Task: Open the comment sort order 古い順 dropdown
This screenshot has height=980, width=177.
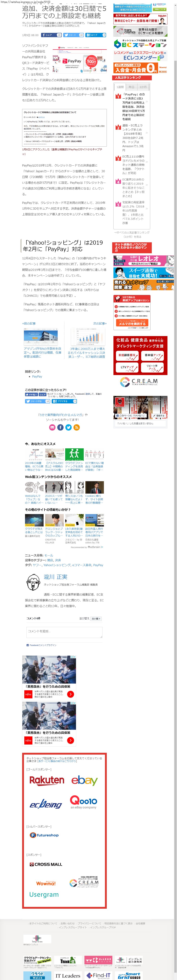Action: click(x=96, y=619)
